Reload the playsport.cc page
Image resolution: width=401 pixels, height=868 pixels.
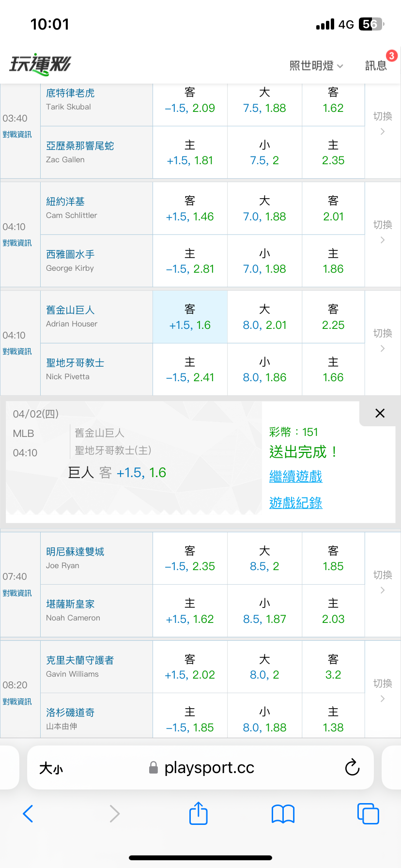point(352,767)
